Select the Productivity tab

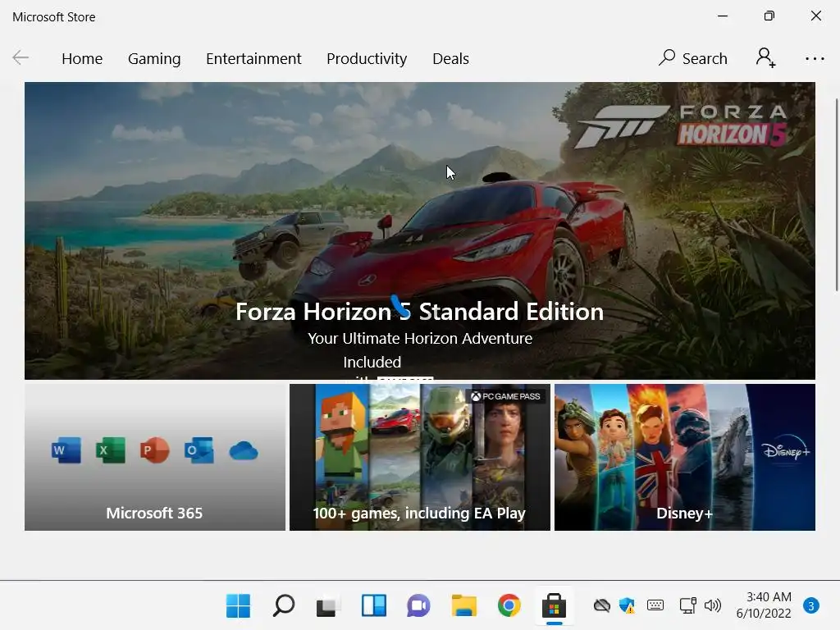tap(367, 58)
